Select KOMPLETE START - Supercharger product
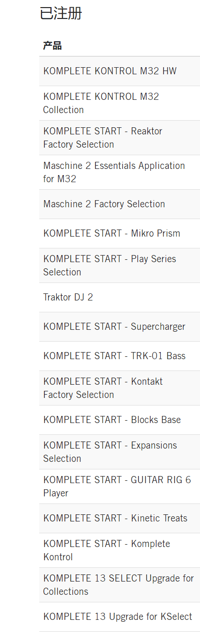The image size is (200, 644). [120, 326]
